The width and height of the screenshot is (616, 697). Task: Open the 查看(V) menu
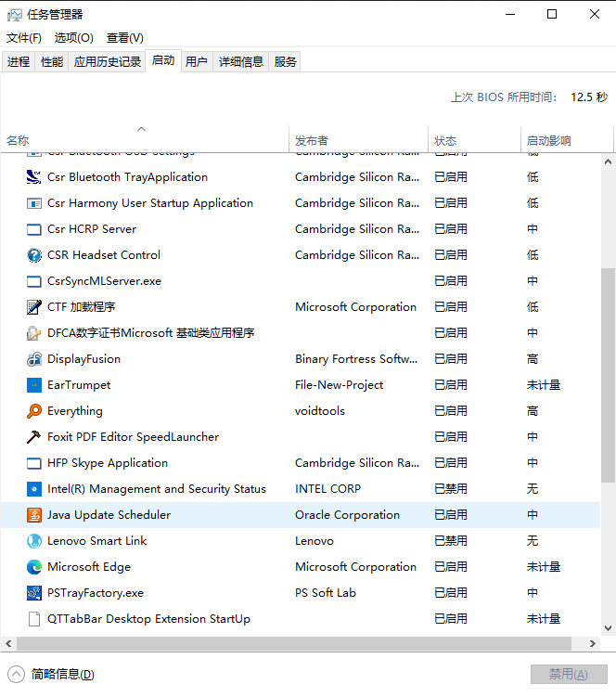pos(125,38)
